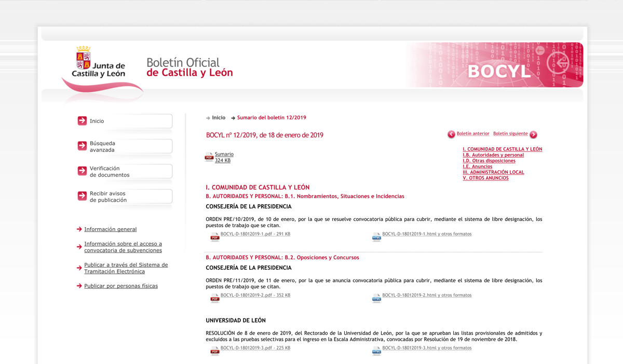
Task: Download the Sumario 324 KB file
Action: tap(224, 157)
